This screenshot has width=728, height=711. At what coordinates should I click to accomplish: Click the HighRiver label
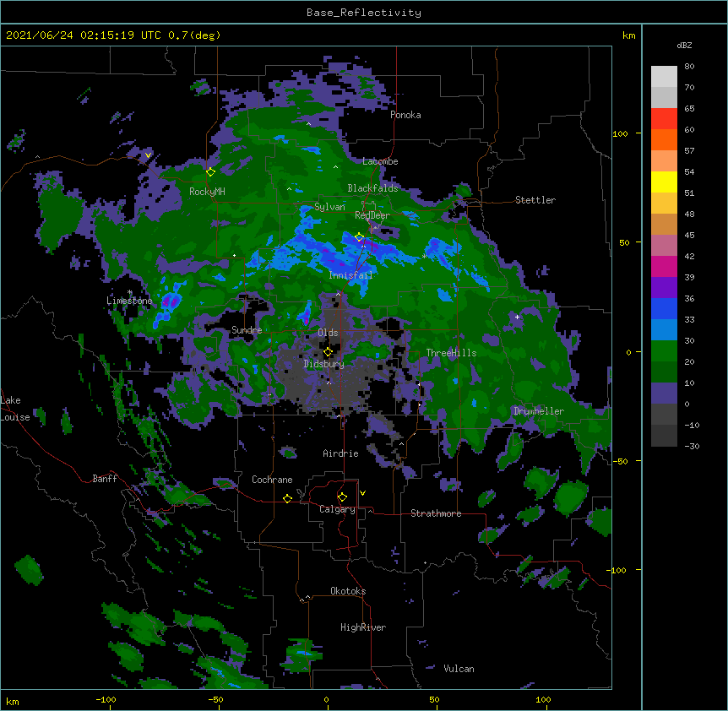[x=363, y=627]
